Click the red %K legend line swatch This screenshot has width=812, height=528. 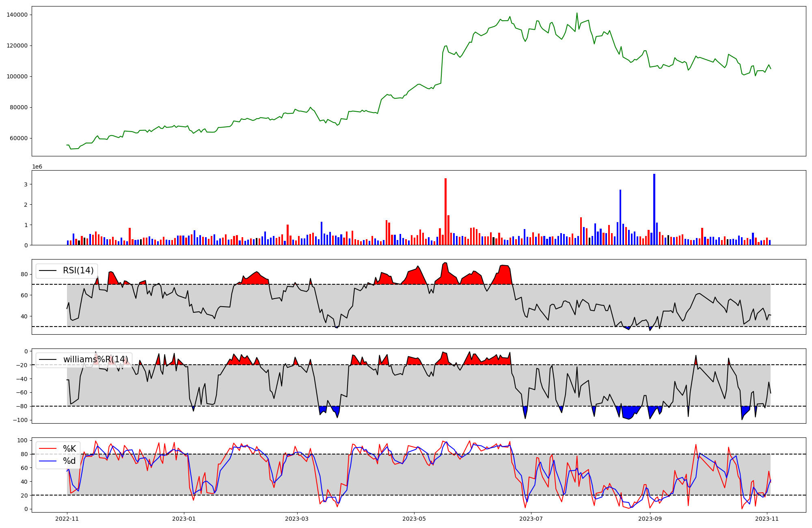coord(48,449)
